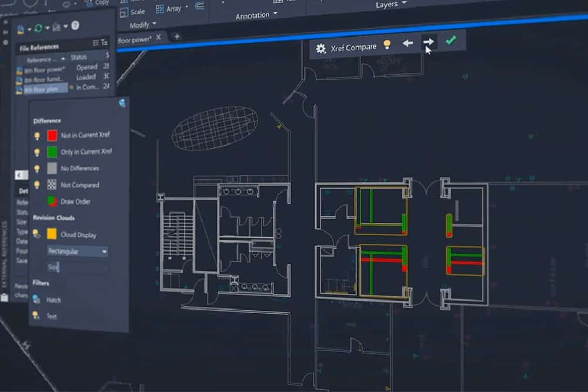Go to the next difference with the right arrow

pyautogui.click(x=429, y=42)
